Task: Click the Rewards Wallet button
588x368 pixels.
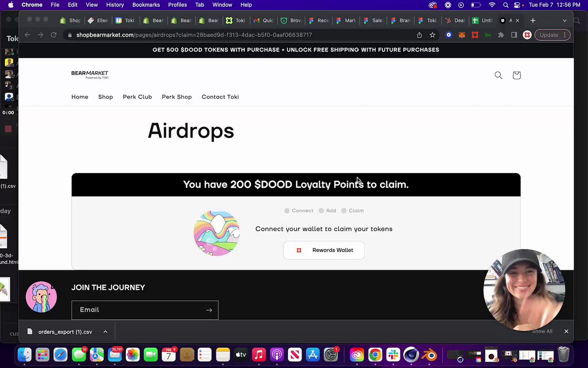Action: pyautogui.click(x=324, y=250)
